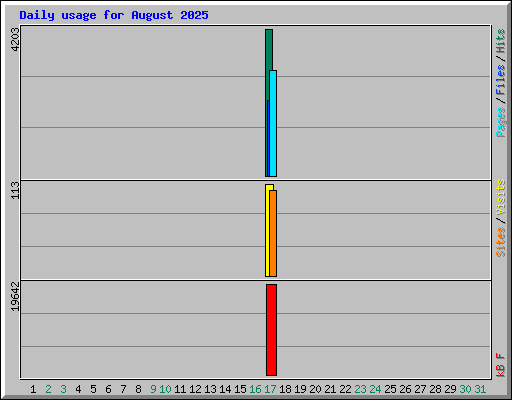This screenshot has width=512, height=400.
Task: Click day 16 axis label
Action: [255, 389]
